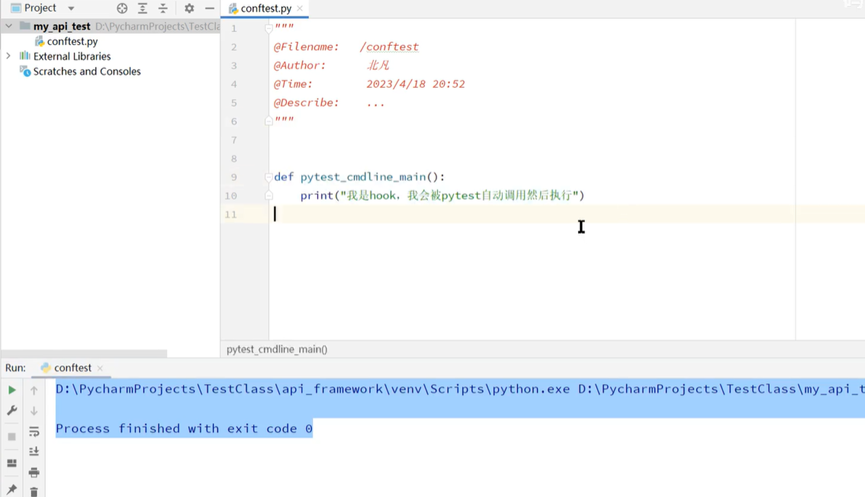Click the @Author line in docstring

(332, 65)
